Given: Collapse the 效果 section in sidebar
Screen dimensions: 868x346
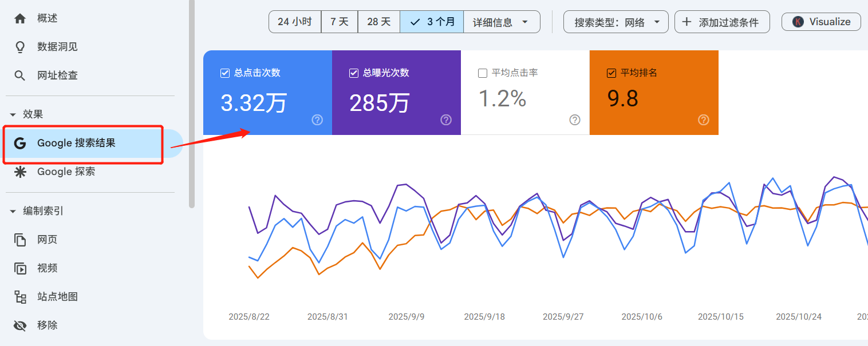Looking at the screenshot, I should pos(13,114).
